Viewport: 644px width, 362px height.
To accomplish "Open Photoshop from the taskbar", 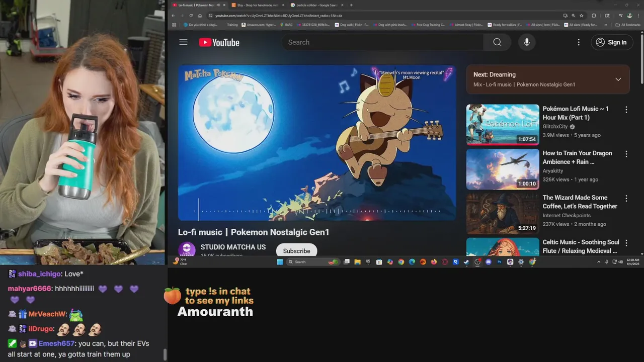I will (x=500, y=262).
